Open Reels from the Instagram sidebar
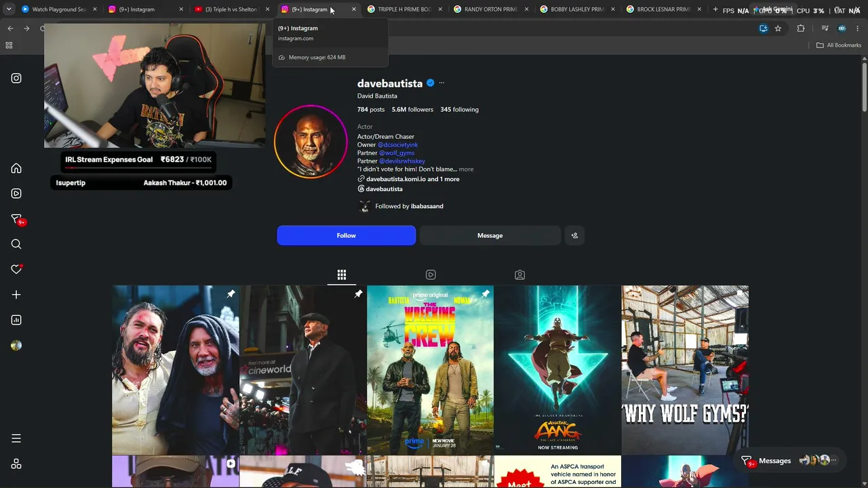 pyautogui.click(x=16, y=193)
